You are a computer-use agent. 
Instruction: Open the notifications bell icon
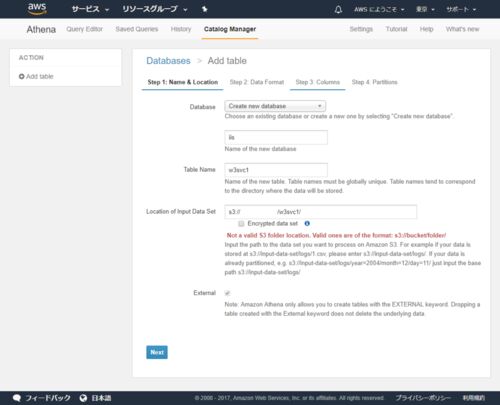coord(338,9)
